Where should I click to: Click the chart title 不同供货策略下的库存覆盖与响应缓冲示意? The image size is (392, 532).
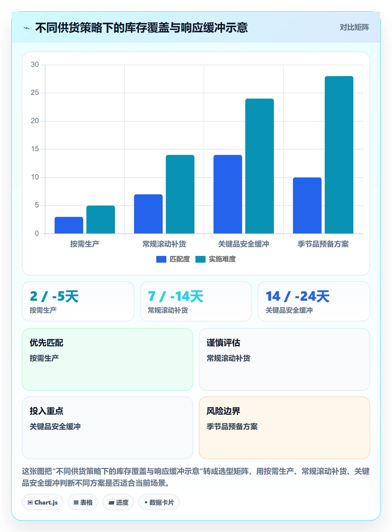tap(141, 28)
